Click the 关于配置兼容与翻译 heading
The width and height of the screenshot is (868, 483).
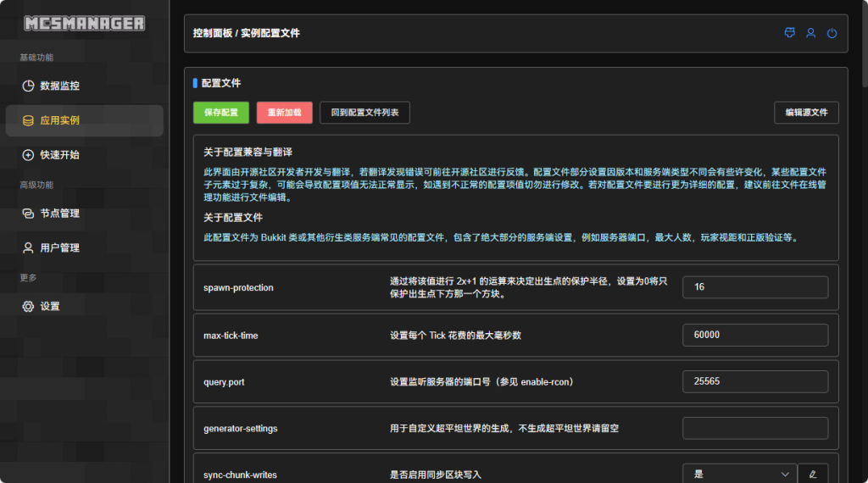tap(248, 153)
